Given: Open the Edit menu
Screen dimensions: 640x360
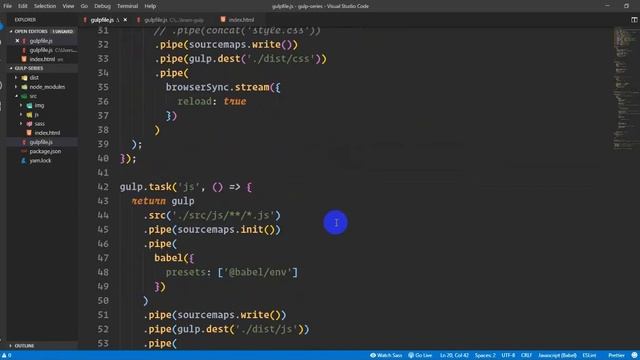Looking at the screenshot, I should 22,6.
